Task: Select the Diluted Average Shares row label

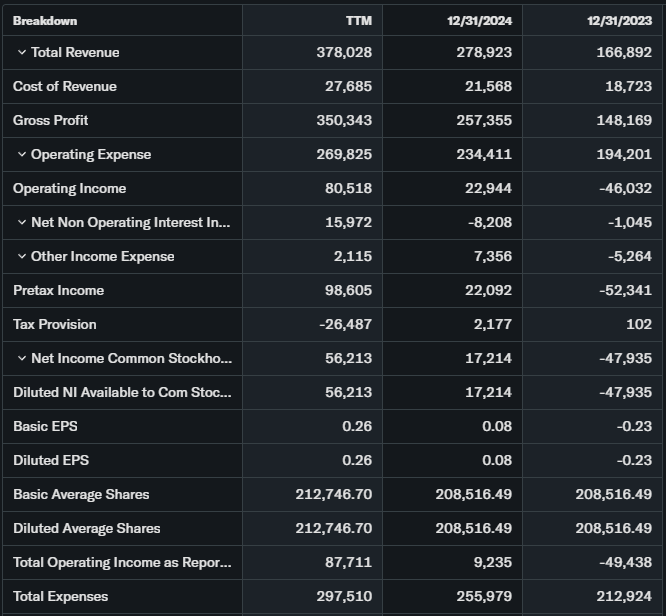Action: point(87,528)
